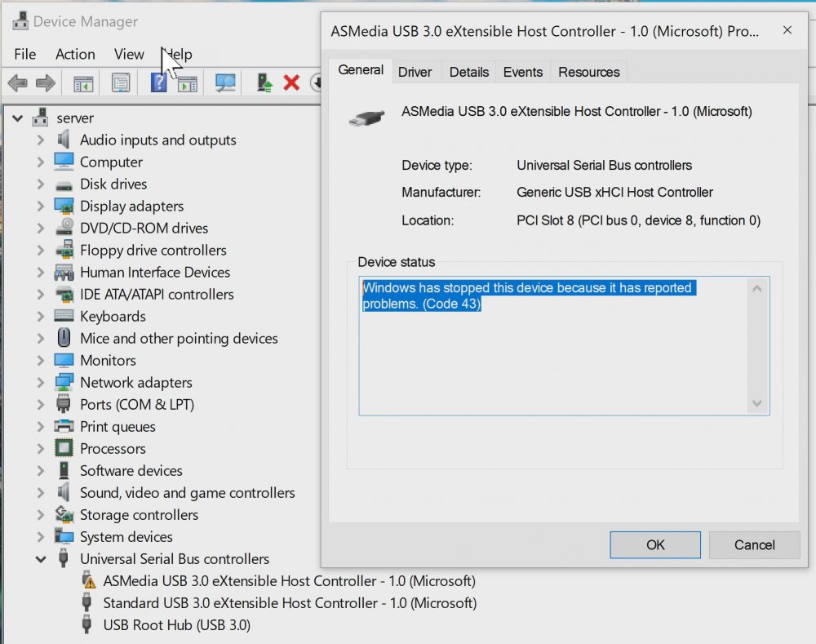The width and height of the screenshot is (816, 644).
Task: Expand the IDE ATA/ATAPI controllers node
Action: pos(41,294)
